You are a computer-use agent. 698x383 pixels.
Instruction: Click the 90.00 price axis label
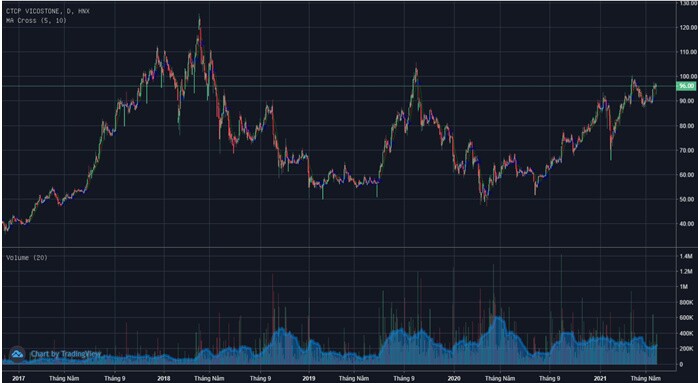coord(686,101)
